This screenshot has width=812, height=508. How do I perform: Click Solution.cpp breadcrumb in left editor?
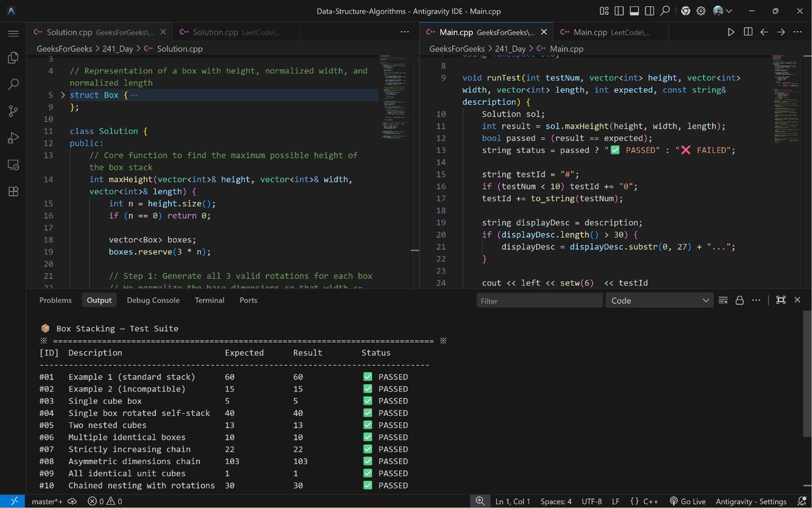pos(181,49)
